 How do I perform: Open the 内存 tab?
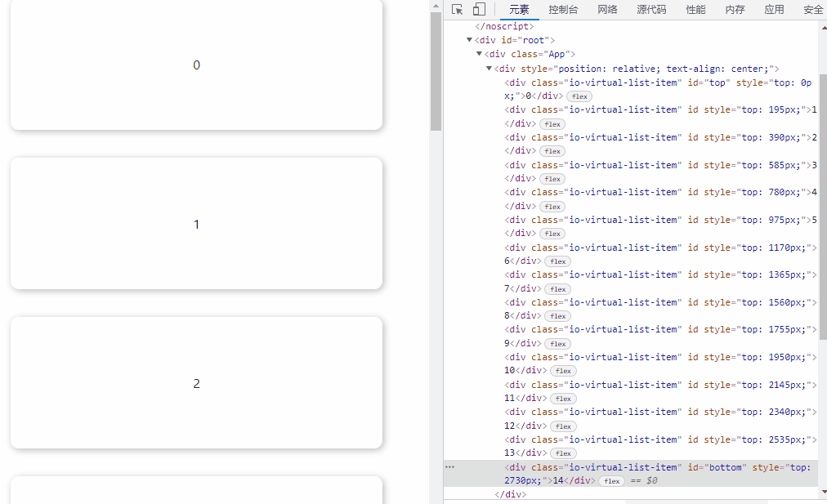click(735, 10)
